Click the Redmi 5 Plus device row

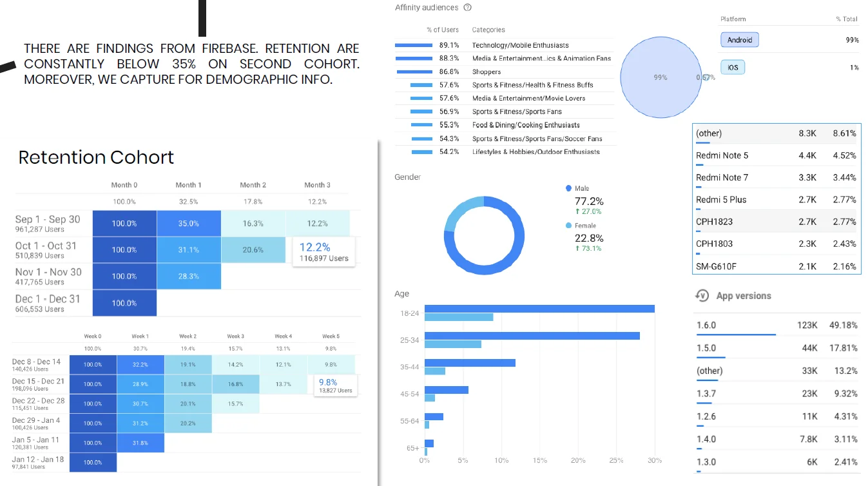tap(776, 200)
